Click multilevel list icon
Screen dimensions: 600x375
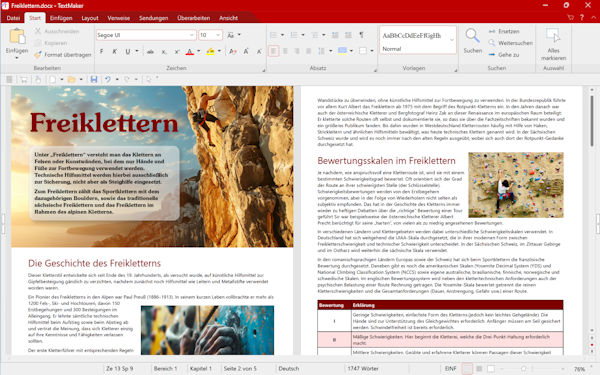coord(315,35)
